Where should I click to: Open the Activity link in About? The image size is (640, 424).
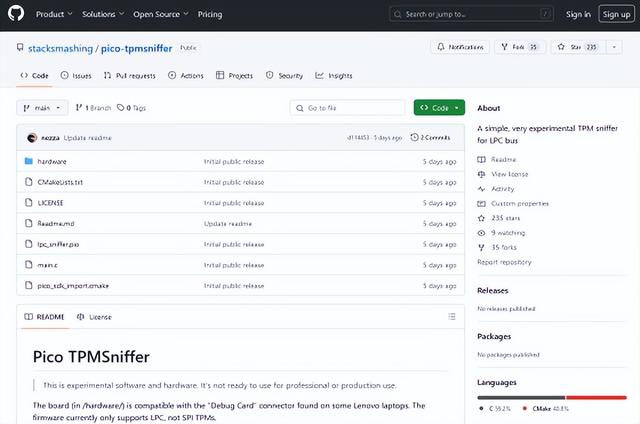click(x=496, y=189)
